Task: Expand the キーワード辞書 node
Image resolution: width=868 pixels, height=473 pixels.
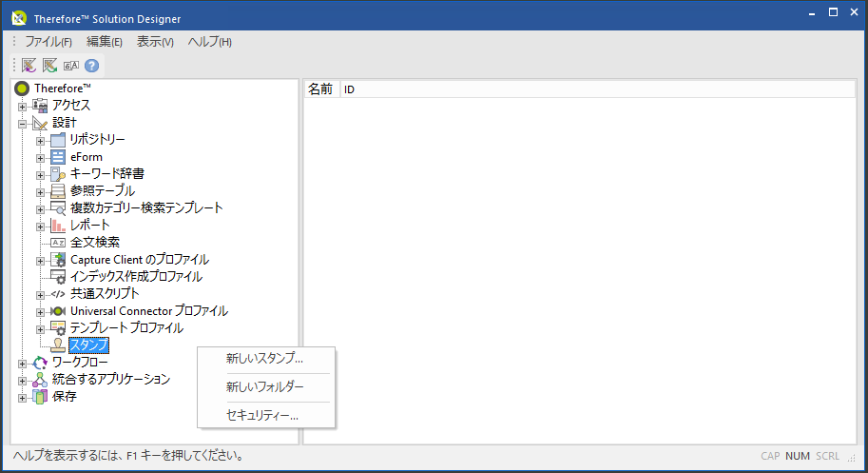Action: pos(41,175)
